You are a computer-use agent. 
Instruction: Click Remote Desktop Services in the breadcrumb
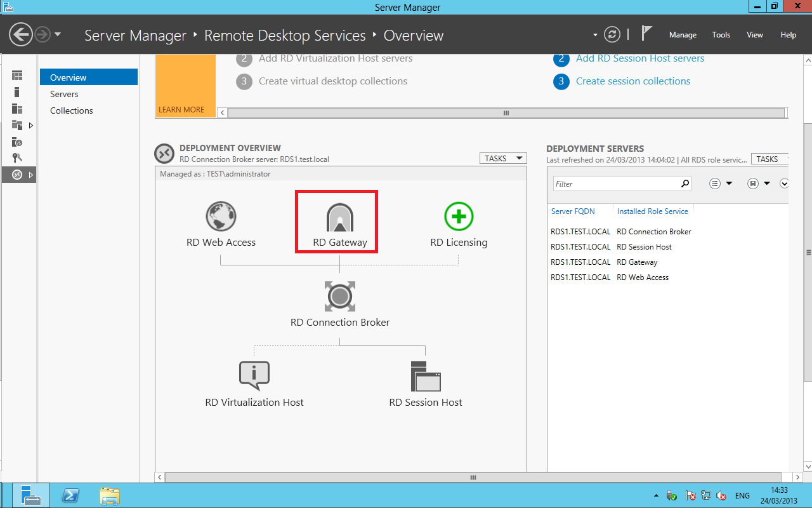click(x=285, y=36)
